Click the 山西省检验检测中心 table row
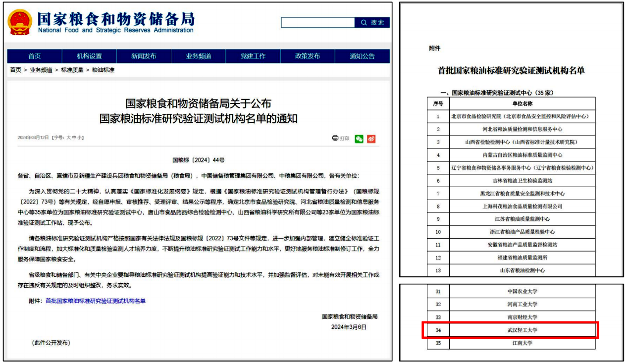The height and width of the screenshot is (364, 628). pyautogui.click(x=511, y=142)
